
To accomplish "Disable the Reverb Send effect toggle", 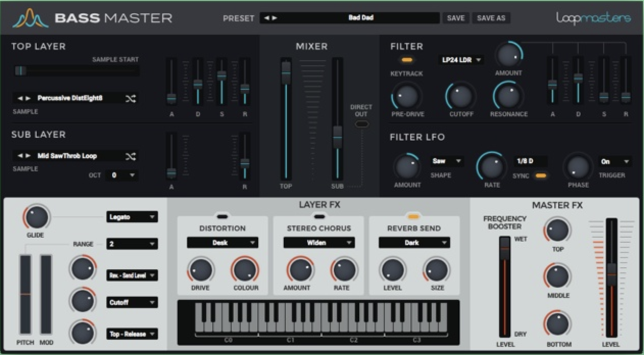I will coord(413,216).
